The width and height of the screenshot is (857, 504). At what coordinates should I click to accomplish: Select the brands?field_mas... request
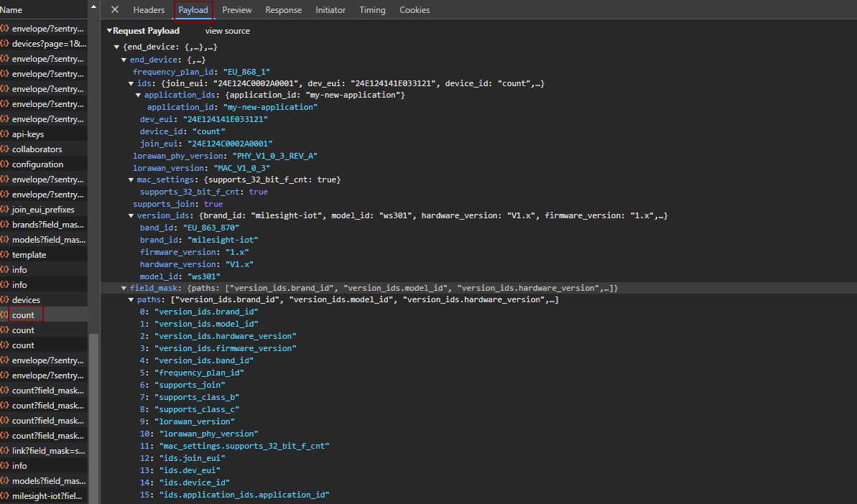click(44, 225)
